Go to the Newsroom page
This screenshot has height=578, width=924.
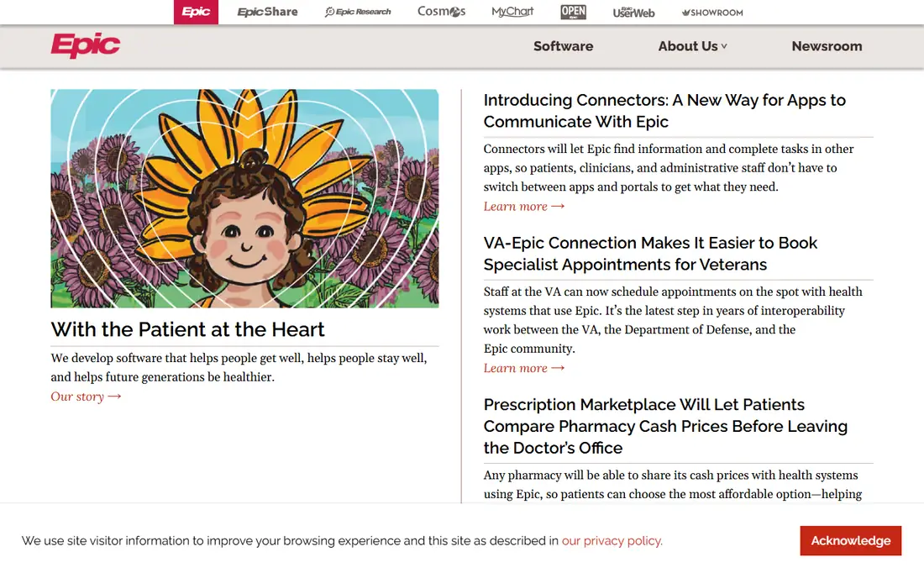(x=827, y=46)
